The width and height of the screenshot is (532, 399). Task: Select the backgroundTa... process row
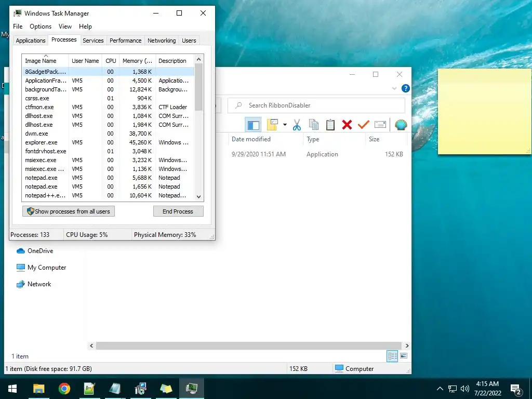click(108, 89)
